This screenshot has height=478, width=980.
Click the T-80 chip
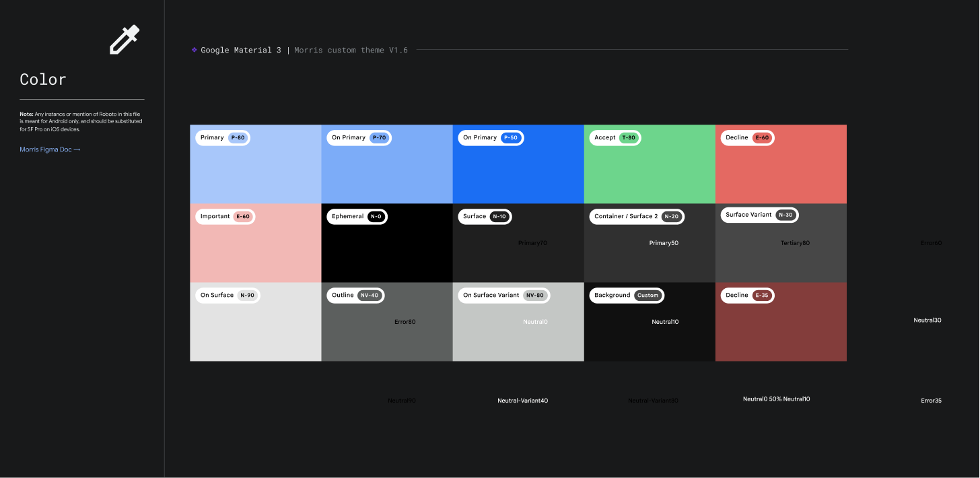(x=629, y=137)
